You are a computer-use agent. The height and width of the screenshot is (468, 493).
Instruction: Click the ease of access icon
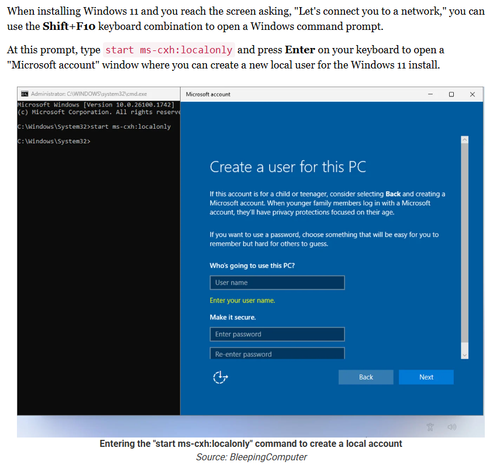[220, 377]
